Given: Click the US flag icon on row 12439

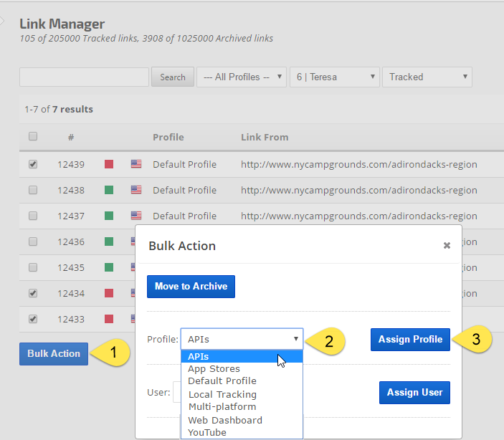Looking at the screenshot, I should click(136, 164).
